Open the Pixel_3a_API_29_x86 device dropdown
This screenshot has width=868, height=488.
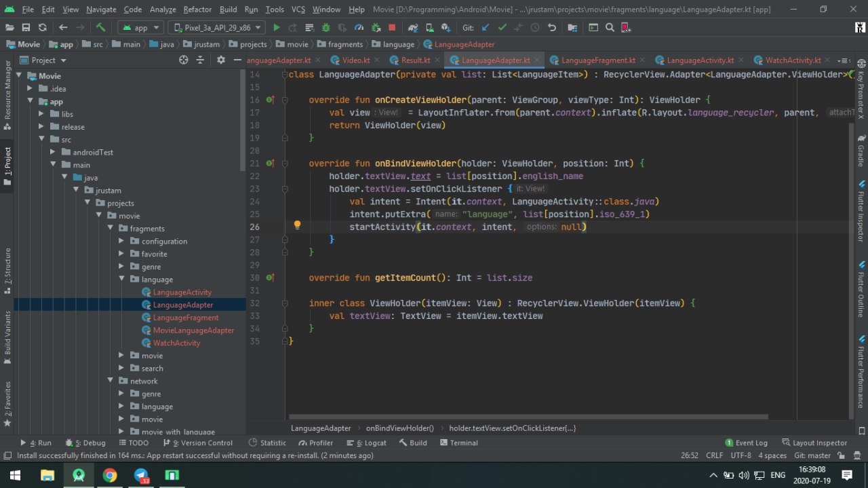pos(216,28)
